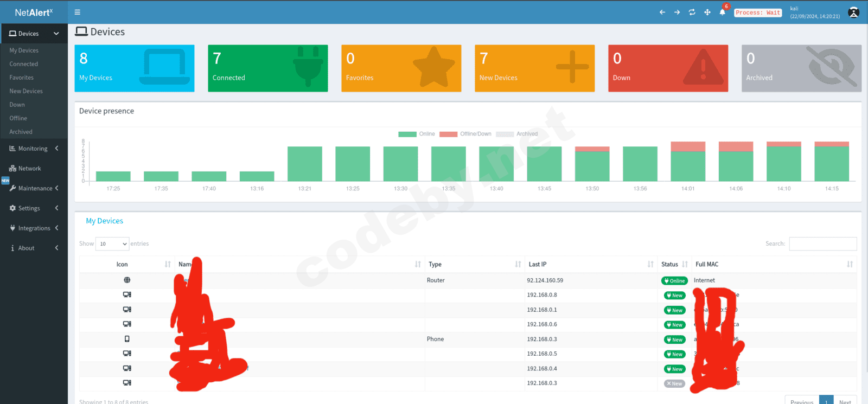868x404 pixels.
Task: Toggle the Archived legend item in the chart
Action: (x=517, y=134)
